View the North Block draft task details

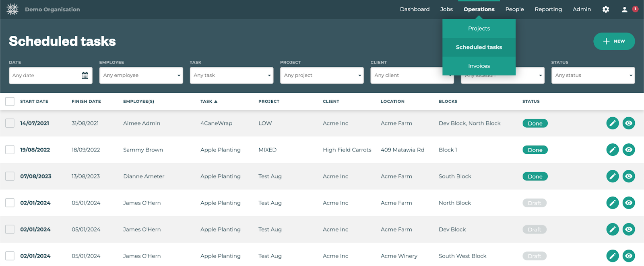[x=628, y=203]
